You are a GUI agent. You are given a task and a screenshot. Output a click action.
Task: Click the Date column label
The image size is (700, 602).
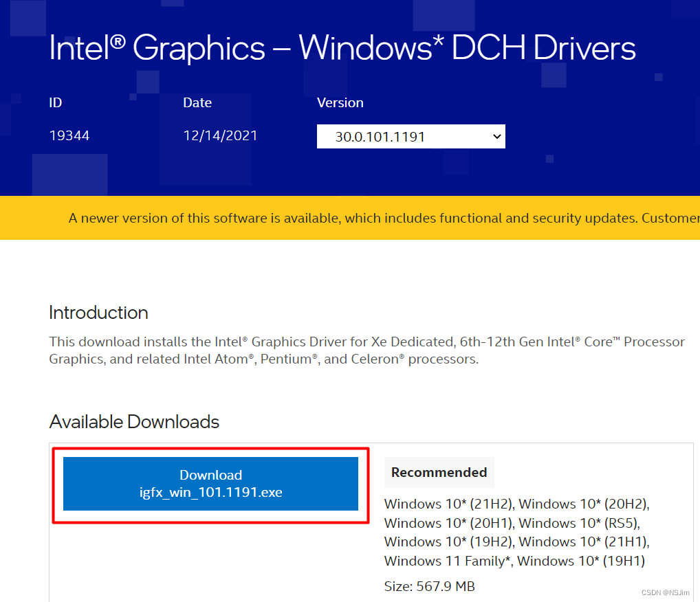pos(197,102)
